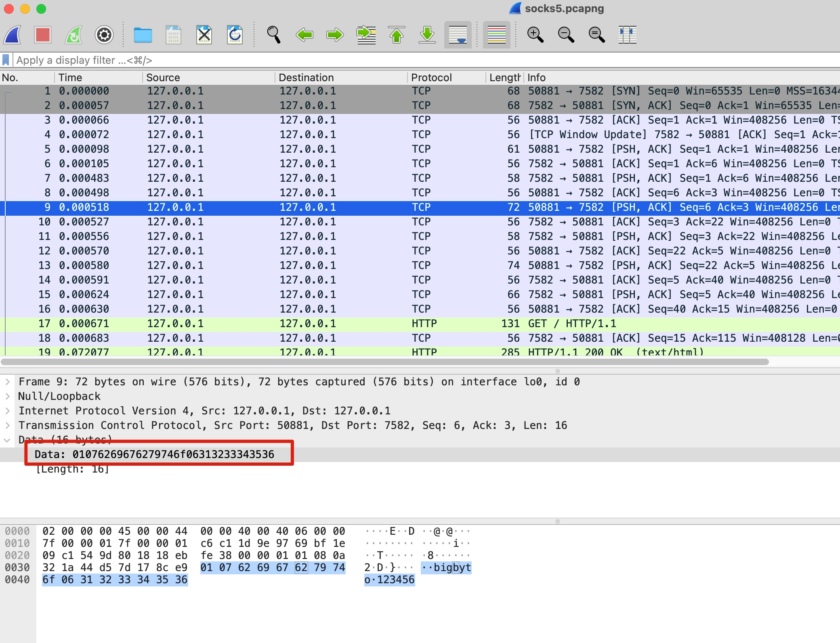Viewport: 840px width, 643px height.
Task: Go to the first packet
Action: pos(397,35)
